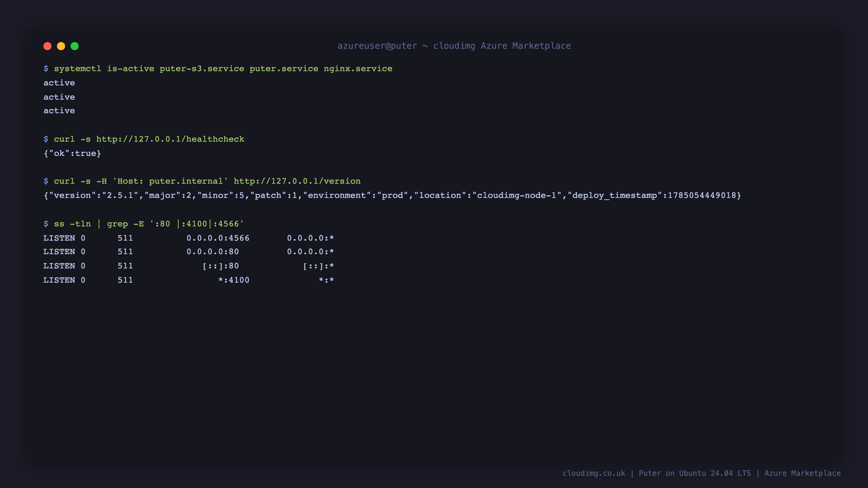The width and height of the screenshot is (868, 488).
Task: Click the curl puter.internal version command
Action: [x=202, y=181]
